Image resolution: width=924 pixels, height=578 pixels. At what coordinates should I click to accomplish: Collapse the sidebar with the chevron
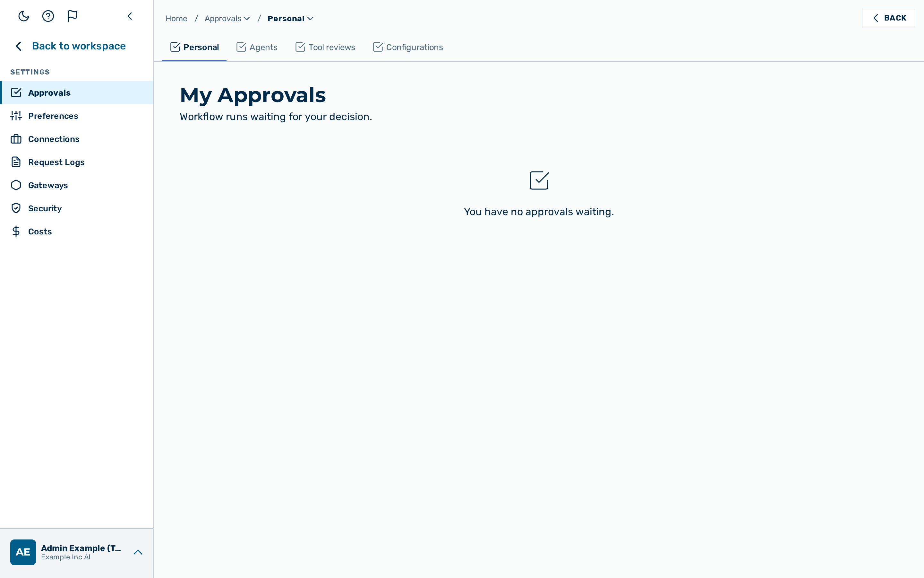click(x=130, y=16)
